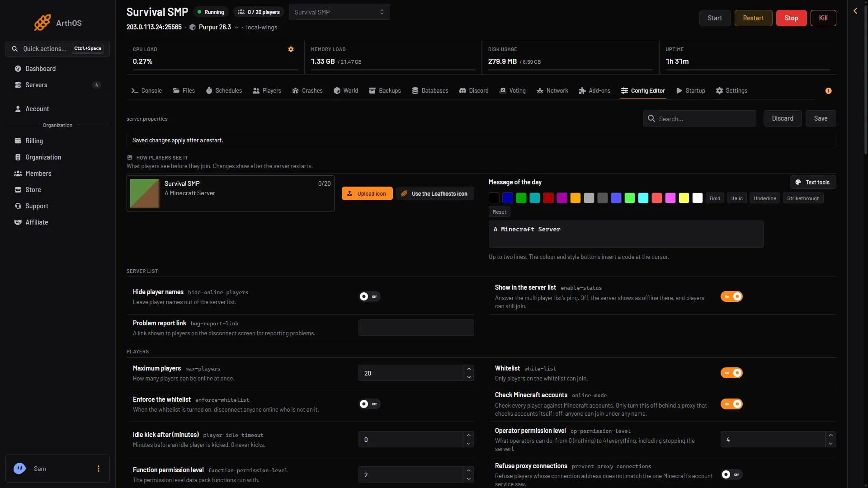Image resolution: width=868 pixels, height=488 pixels.
Task: Open the Members page
Action: [57, 174]
